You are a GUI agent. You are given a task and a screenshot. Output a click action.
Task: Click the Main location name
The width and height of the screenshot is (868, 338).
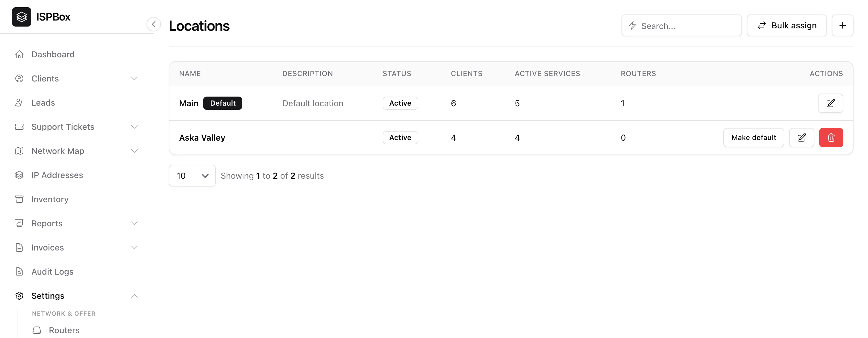(x=189, y=103)
